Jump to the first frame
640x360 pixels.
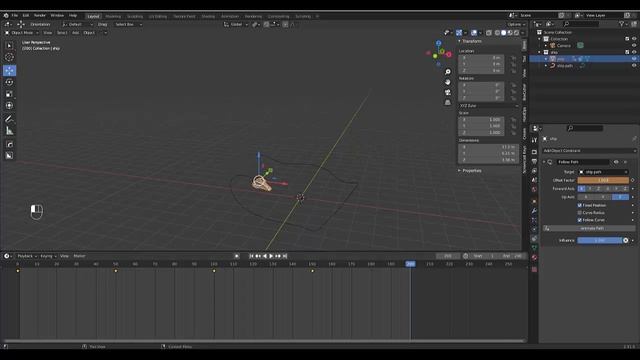[251, 256]
